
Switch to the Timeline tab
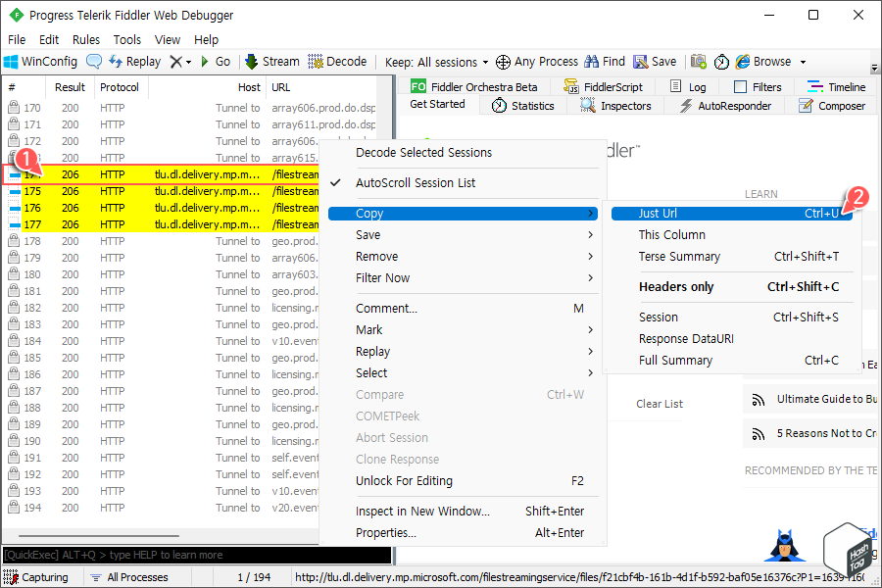[836, 86]
